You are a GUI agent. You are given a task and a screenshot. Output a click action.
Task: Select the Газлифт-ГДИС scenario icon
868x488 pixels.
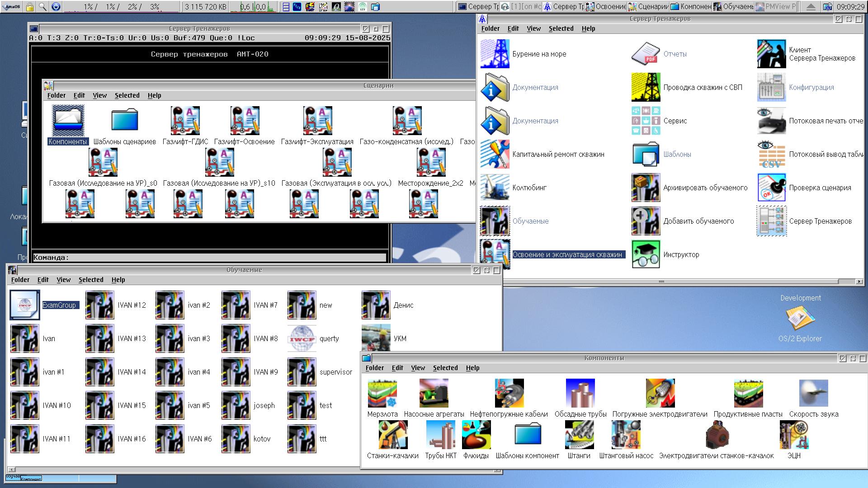pyautogui.click(x=185, y=121)
